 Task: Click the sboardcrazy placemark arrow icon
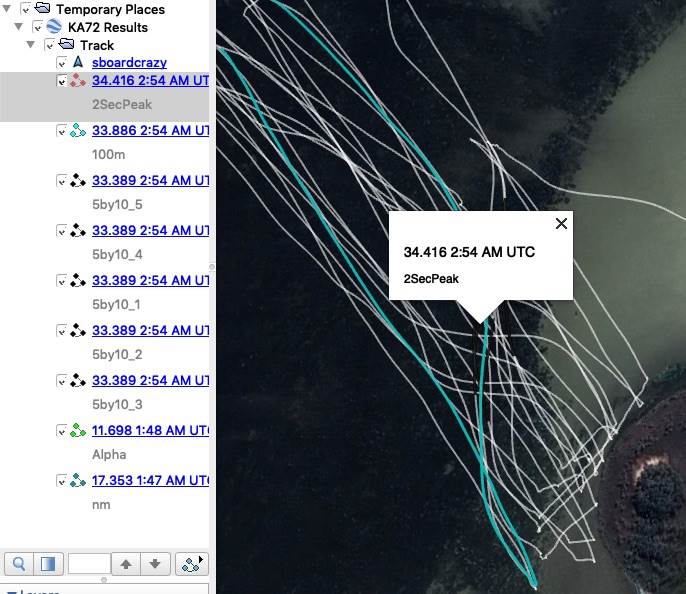click(x=78, y=63)
